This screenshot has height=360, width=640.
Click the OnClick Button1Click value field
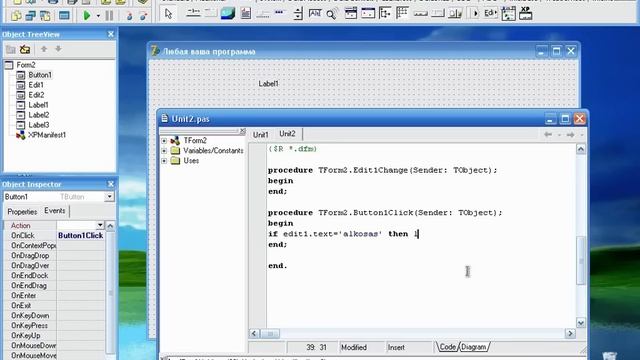tap(80, 236)
